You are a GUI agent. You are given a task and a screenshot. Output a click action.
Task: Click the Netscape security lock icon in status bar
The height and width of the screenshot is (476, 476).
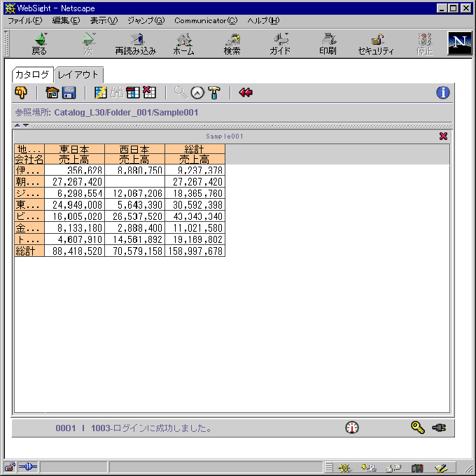[10, 467]
